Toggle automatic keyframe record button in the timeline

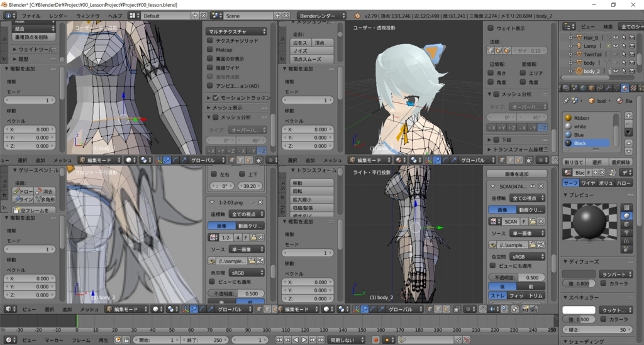pos(375,340)
